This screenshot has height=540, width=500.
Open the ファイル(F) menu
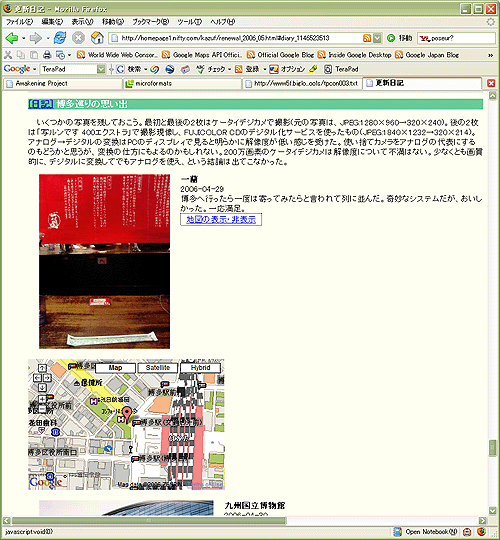point(19,22)
